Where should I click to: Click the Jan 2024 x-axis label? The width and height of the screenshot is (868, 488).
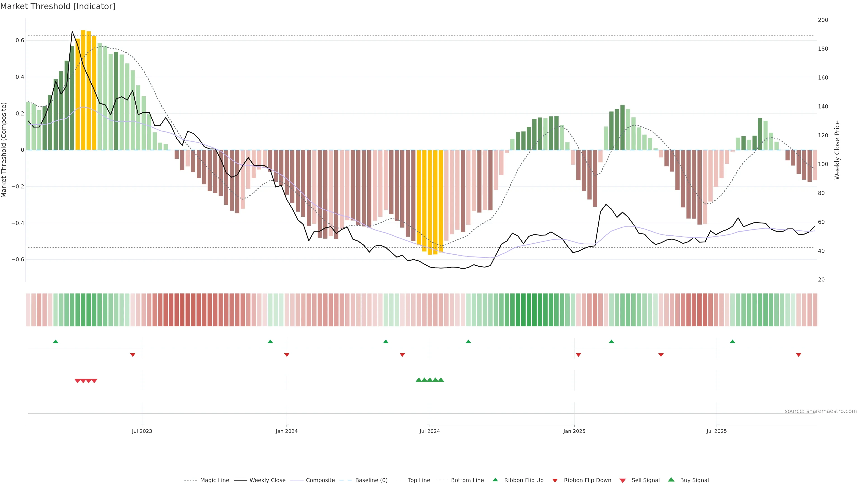(286, 431)
